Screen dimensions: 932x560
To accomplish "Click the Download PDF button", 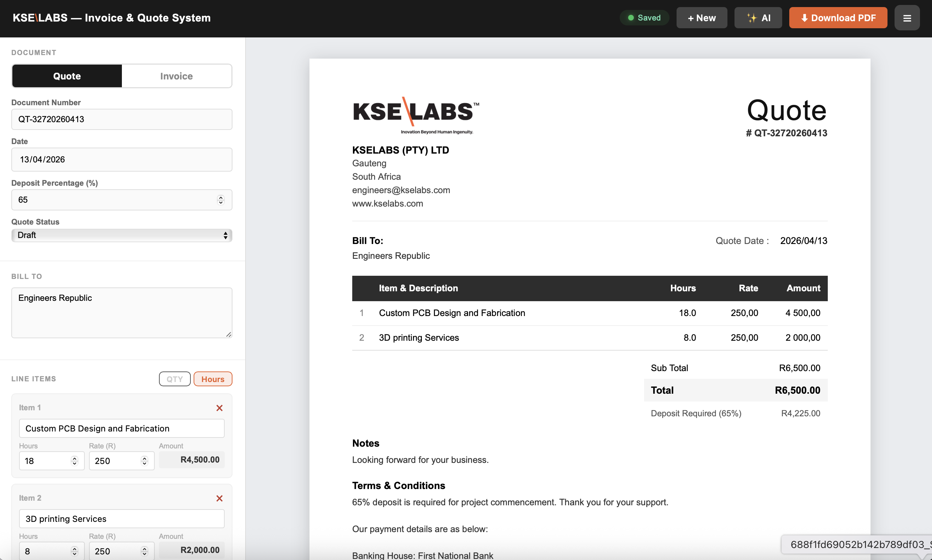I will tap(837, 17).
